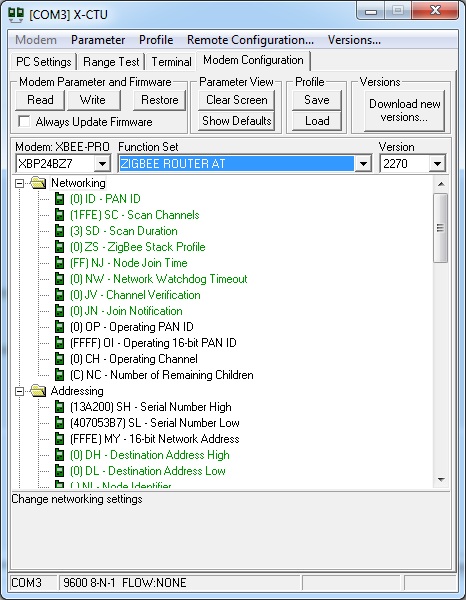Image resolution: width=466 pixels, height=600 pixels.
Task: Click the Profile Load button
Action: click(x=317, y=121)
